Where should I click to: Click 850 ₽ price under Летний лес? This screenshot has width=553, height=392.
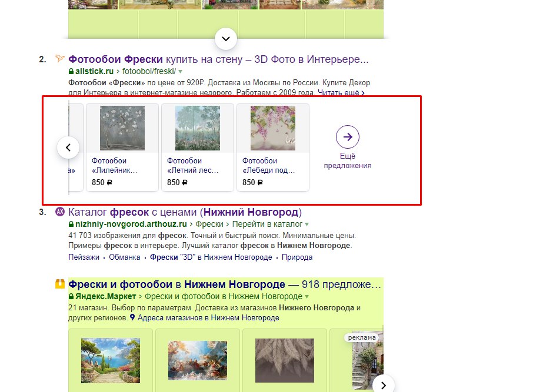coord(177,182)
